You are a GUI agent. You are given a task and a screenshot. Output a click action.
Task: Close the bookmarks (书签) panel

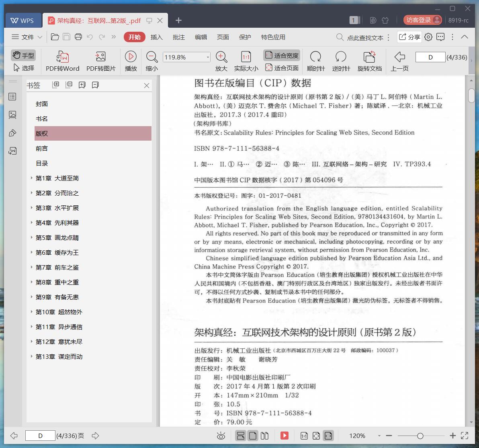(147, 86)
